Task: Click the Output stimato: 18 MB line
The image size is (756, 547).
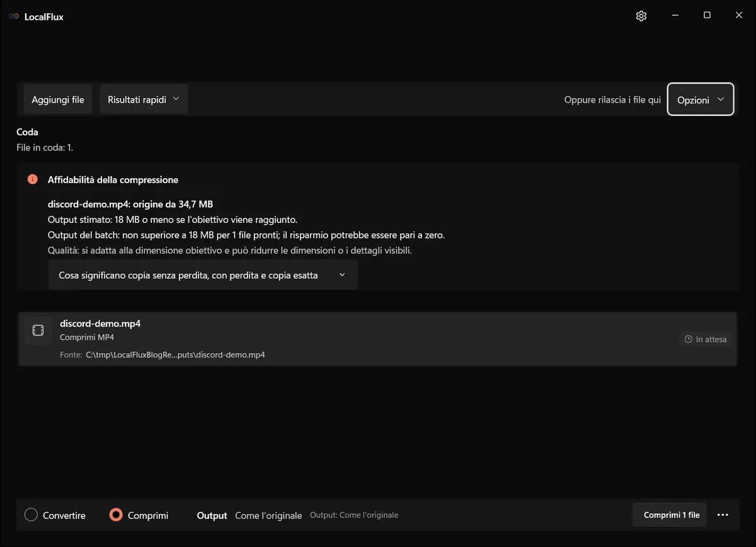Action: [173, 220]
